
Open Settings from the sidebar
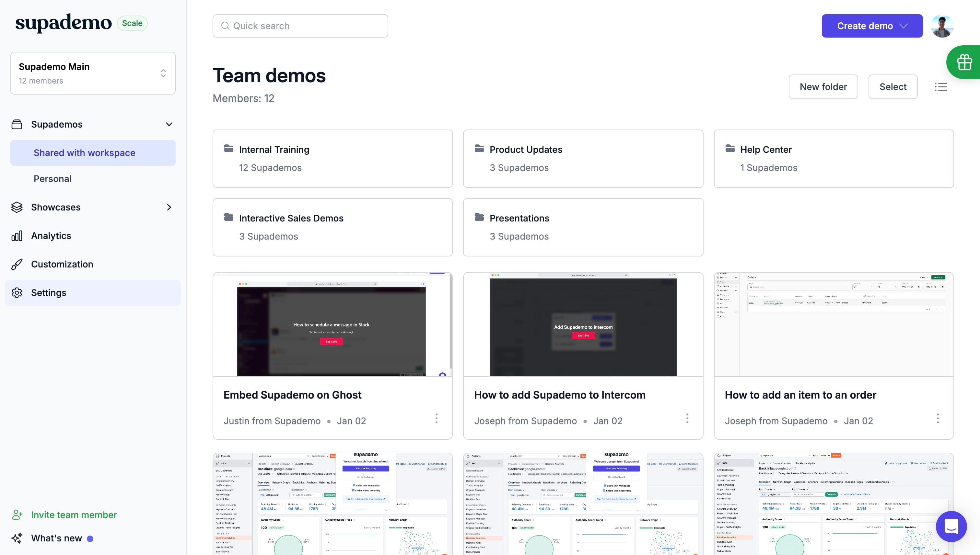click(93, 293)
